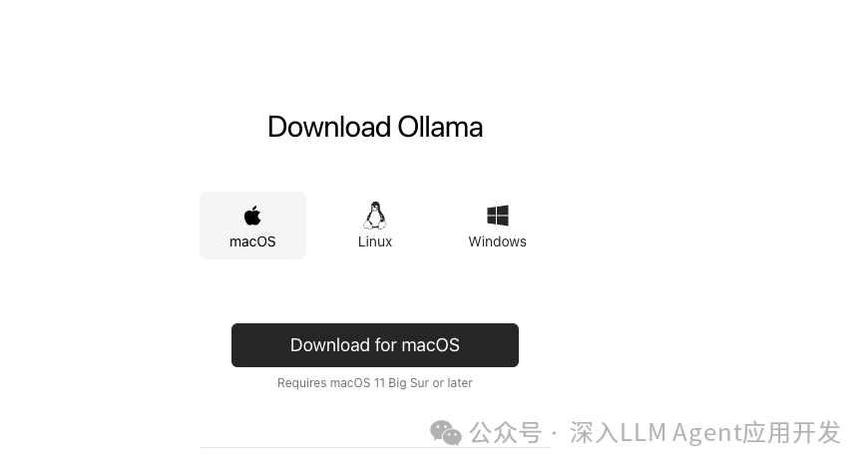Click the "Big Sur or later" text
Screen dimensions: 868x467
(x=430, y=383)
